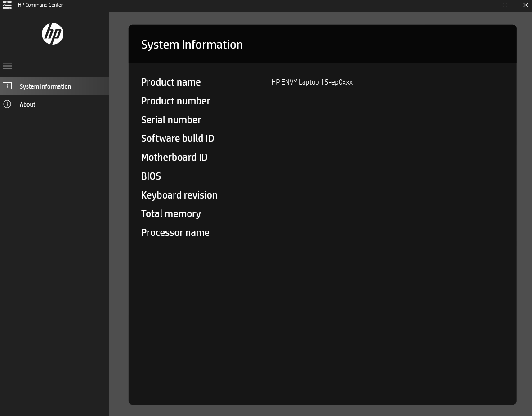Click the 'Processor name' label
Screen dimensions: 532x416
[x=175, y=233]
